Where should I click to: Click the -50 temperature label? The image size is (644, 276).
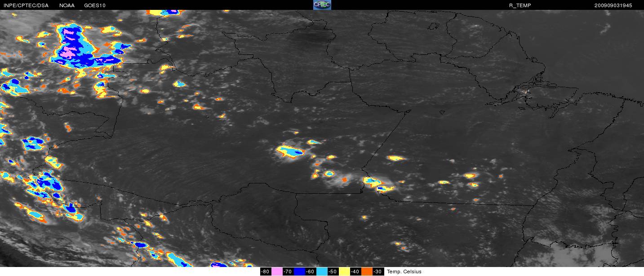(x=333, y=272)
